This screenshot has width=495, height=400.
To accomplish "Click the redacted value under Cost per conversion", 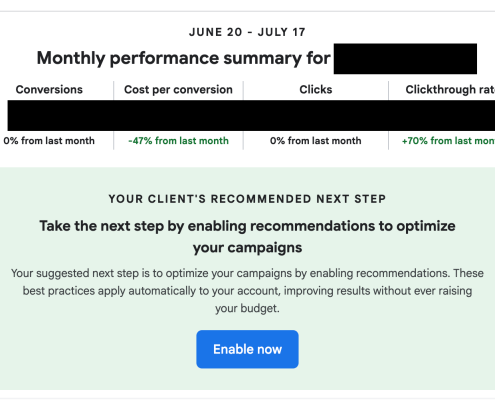I will pyautogui.click(x=178, y=115).
